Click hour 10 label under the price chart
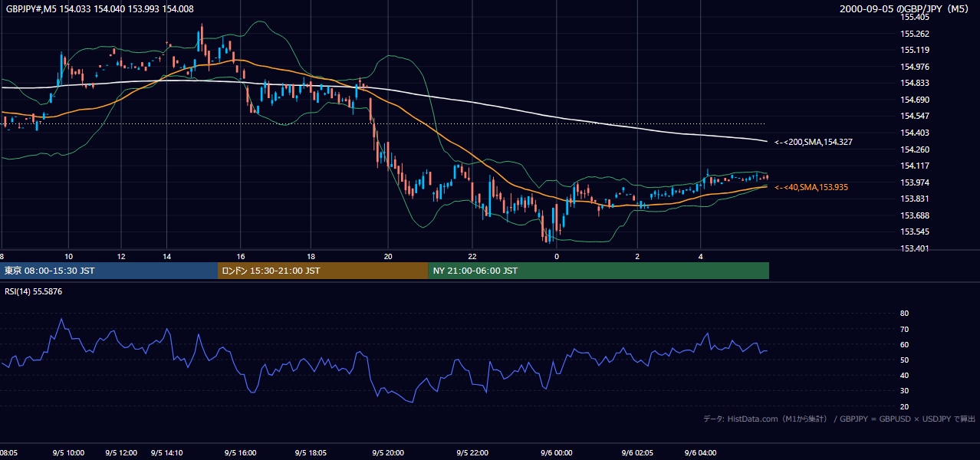 point(68,256)
